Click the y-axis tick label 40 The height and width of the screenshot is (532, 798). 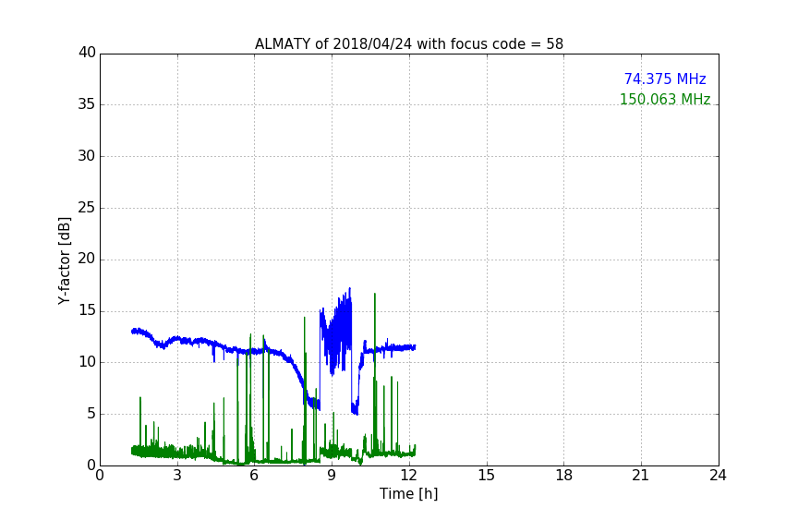tap(87, 53)
